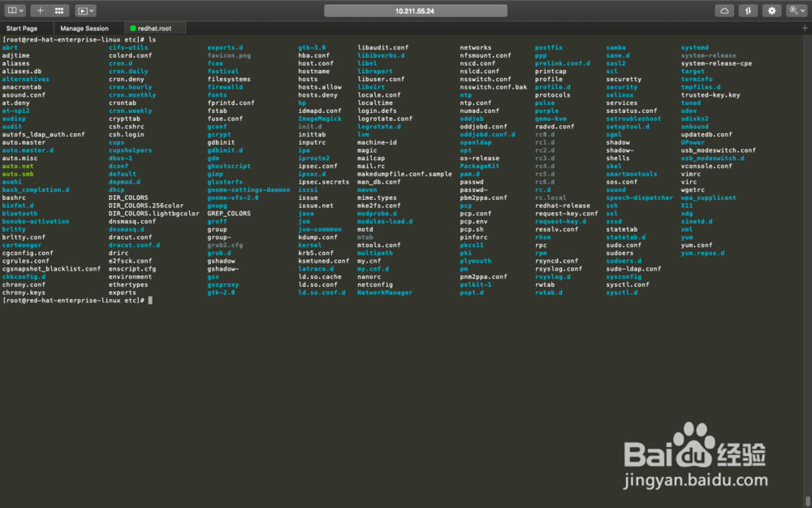The height and width of the screenshot is (508, 812).
Task: Click the abrt directory name
Action: point(10,47)
